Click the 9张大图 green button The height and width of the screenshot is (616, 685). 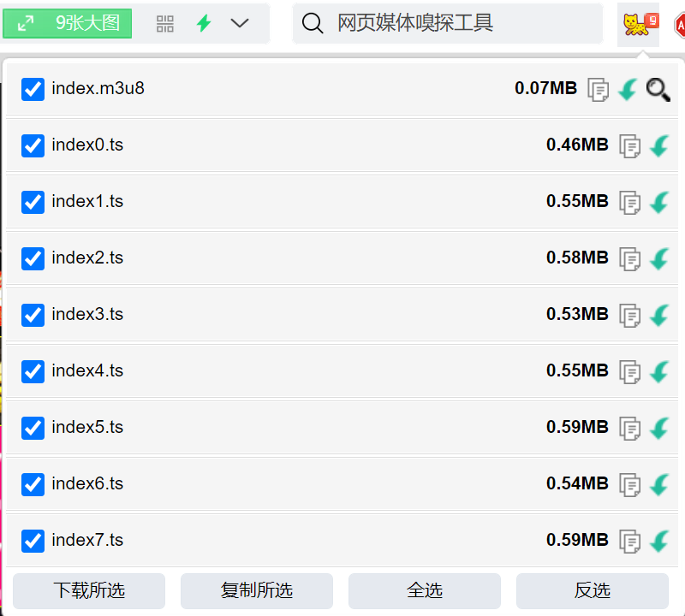68,23
